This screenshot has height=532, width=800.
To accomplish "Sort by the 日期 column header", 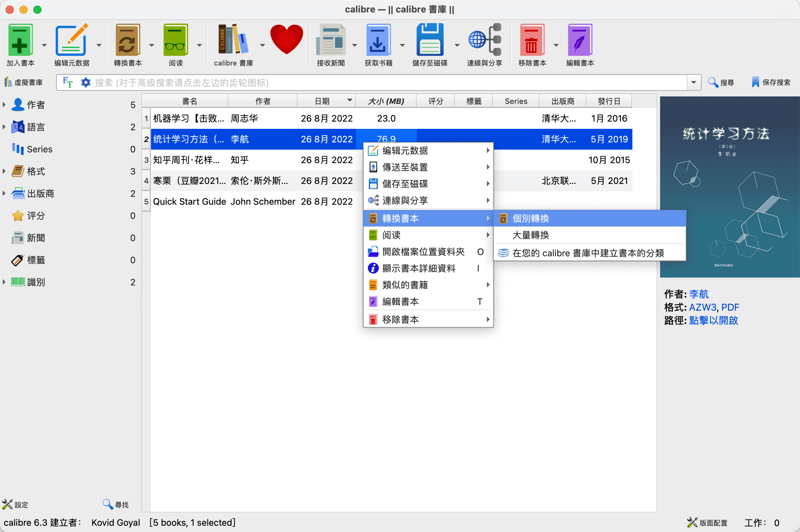I will [326, 101].
